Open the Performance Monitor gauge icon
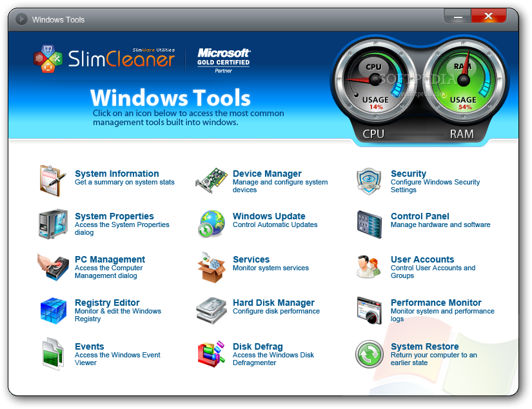This screenshot has height=409, width=532. [x=369, y=310]
